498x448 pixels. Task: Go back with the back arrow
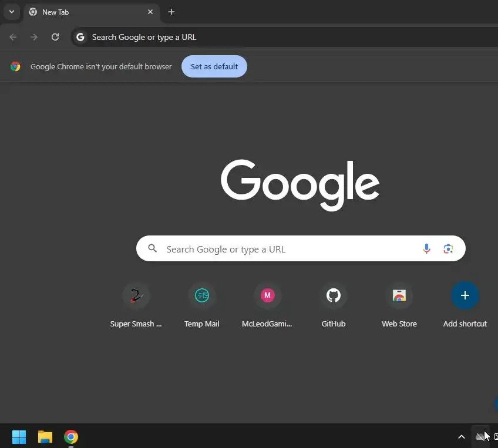pyautogui.click(x=13, y=37)
